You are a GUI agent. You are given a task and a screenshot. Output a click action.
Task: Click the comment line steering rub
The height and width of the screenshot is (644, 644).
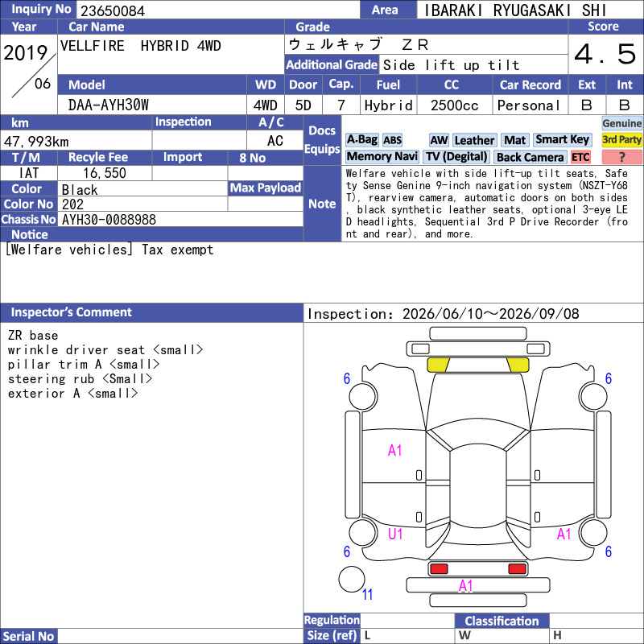[80, 378]
